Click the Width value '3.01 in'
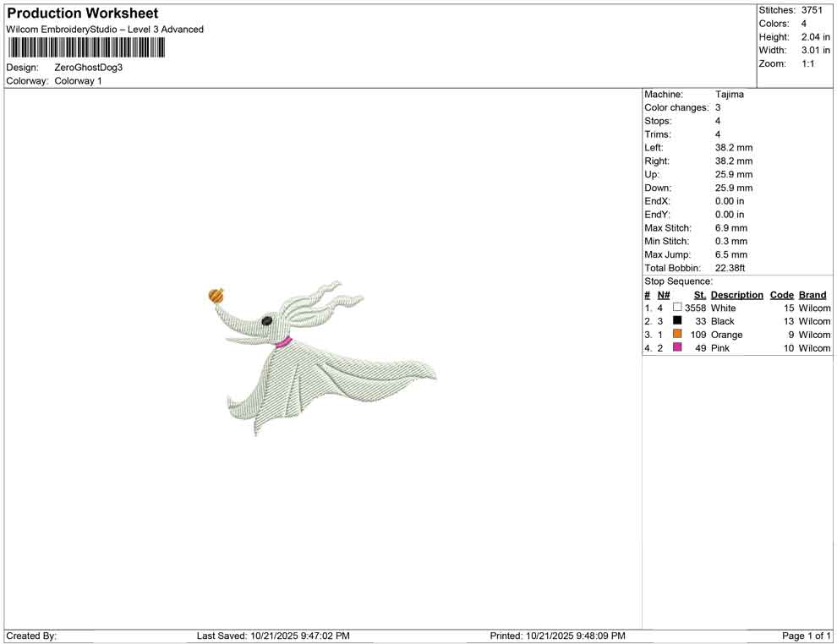 click(x=816, y=50)
